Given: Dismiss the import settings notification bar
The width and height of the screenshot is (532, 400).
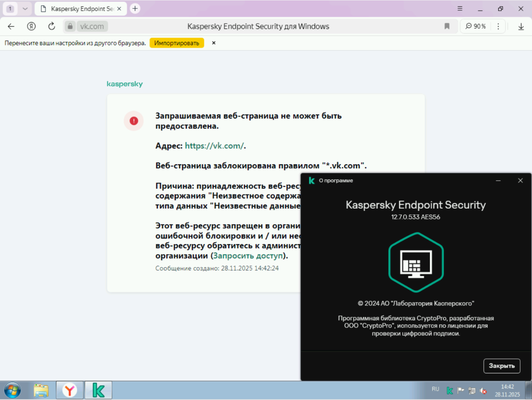Looking at the screenshot, I should [214, 43].
